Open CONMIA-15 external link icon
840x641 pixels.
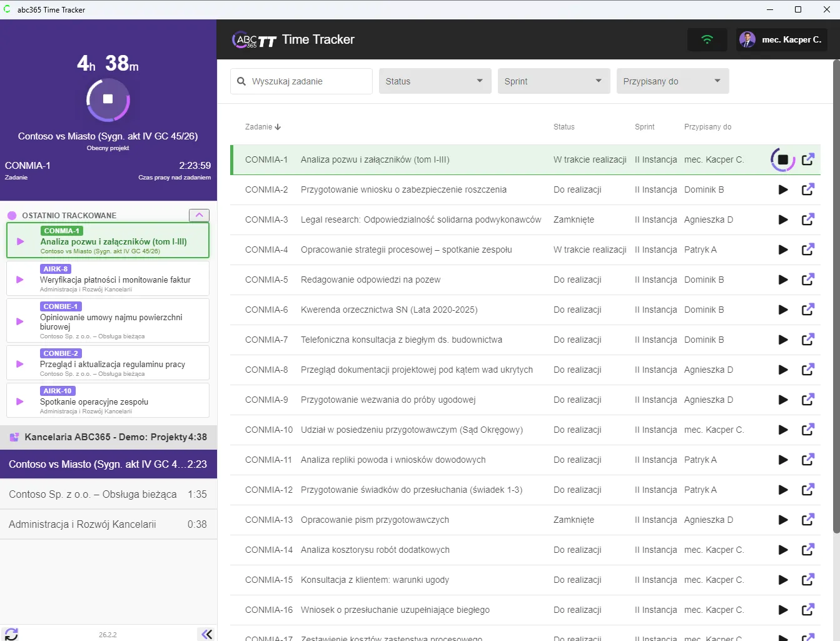point(808,579)
